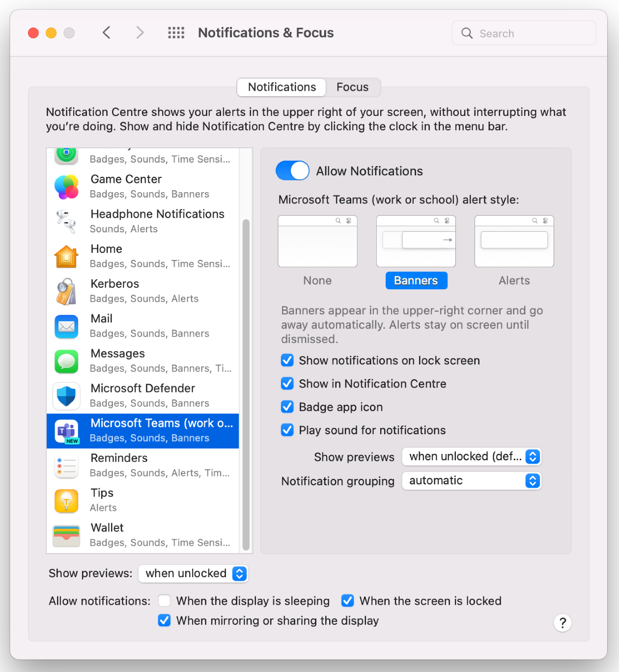The width and height of the screenshot is (619, 672).
Task: Open the Show previews dropdown for Teams
Action: (471, 456)
